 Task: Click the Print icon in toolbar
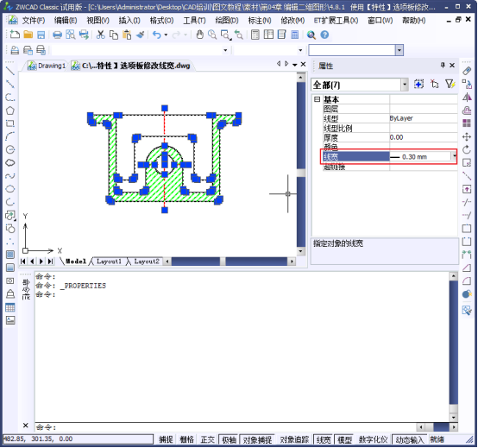point(57,35)
